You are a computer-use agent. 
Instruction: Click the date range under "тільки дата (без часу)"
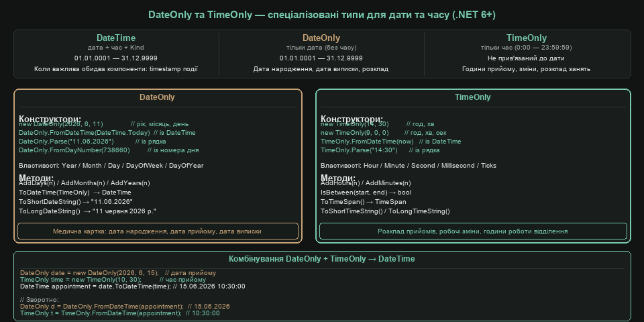(321, 58)
